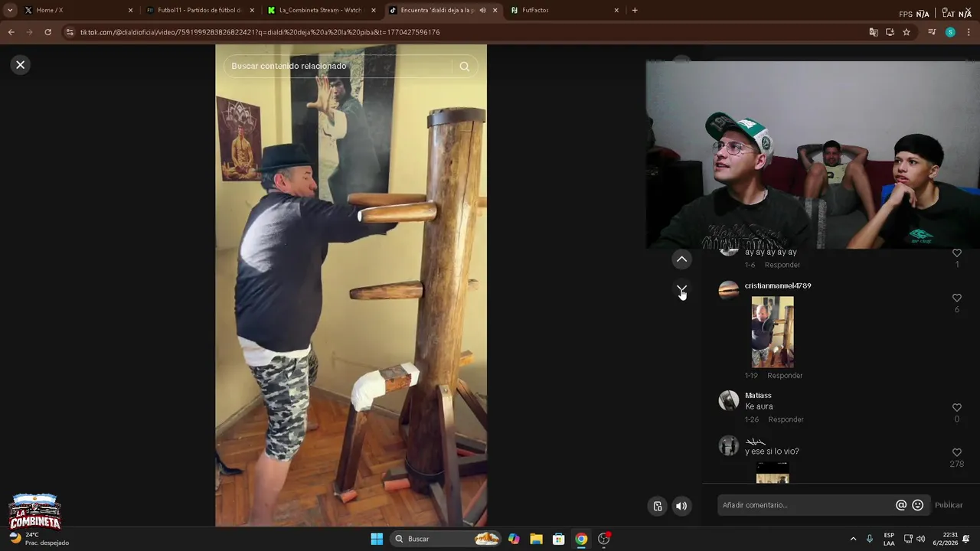980x551 pixels.
Task: Go to the previous video with up chevron
Action: click(681, 259)
